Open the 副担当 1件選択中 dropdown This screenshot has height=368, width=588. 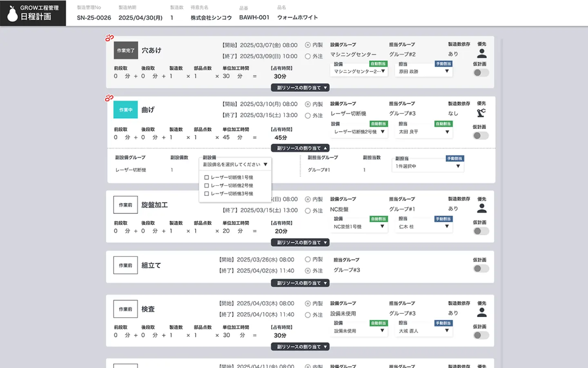pyautogui.click(x=428, y=166)
